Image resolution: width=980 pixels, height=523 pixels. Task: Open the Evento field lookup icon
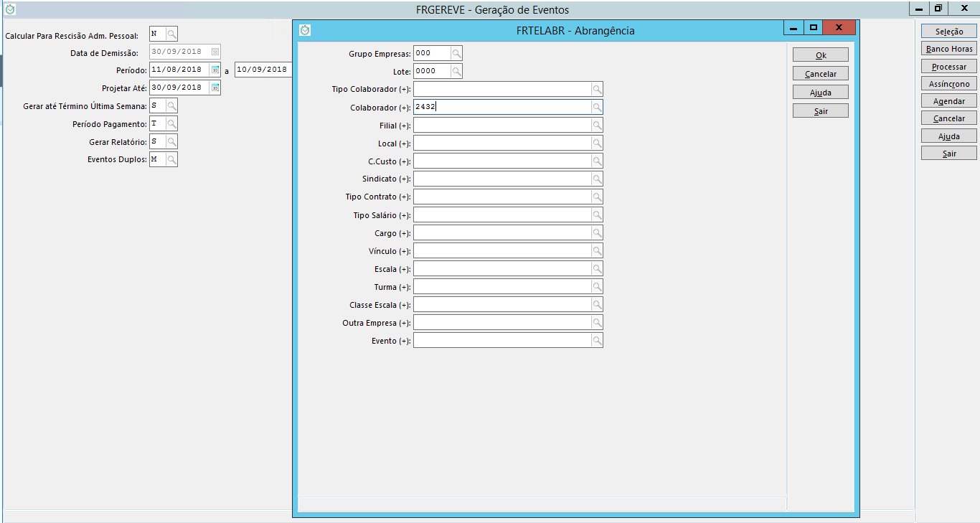pyautogui.click(x=596, y=341)
